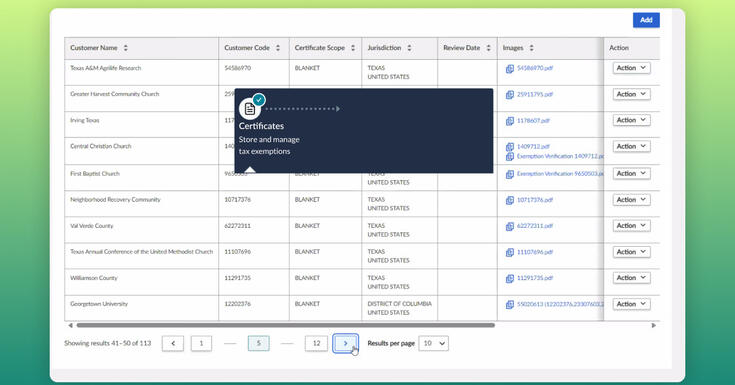The image size is (735, 385).
Task: Click file icon beside 25911795.pdf
Action: [510, 95]
